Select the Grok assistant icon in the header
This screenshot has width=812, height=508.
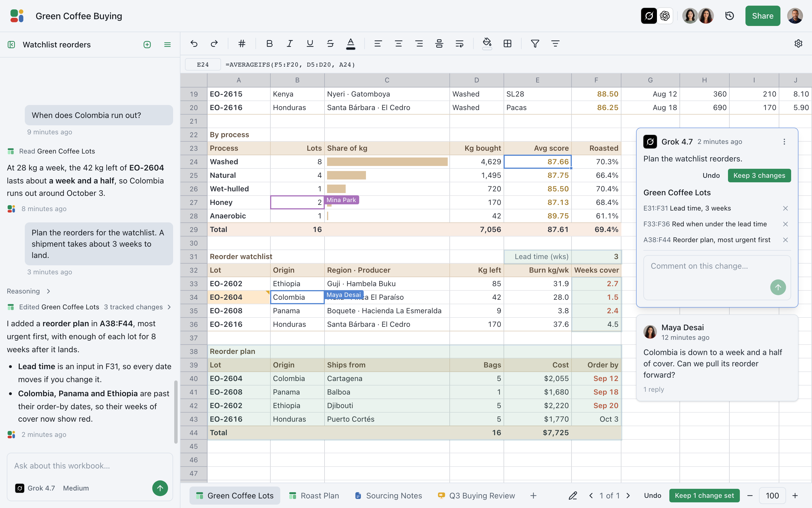[x=649, y=16]
